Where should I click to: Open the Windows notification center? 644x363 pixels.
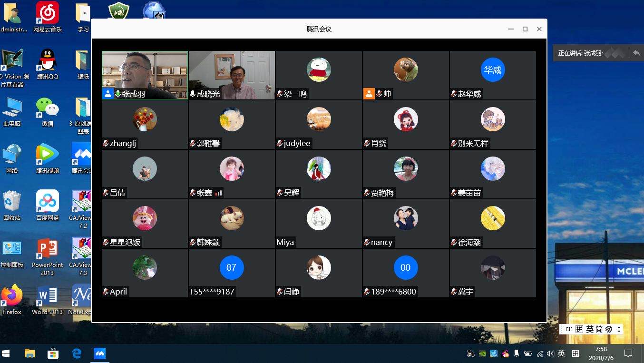click(628, 353)
